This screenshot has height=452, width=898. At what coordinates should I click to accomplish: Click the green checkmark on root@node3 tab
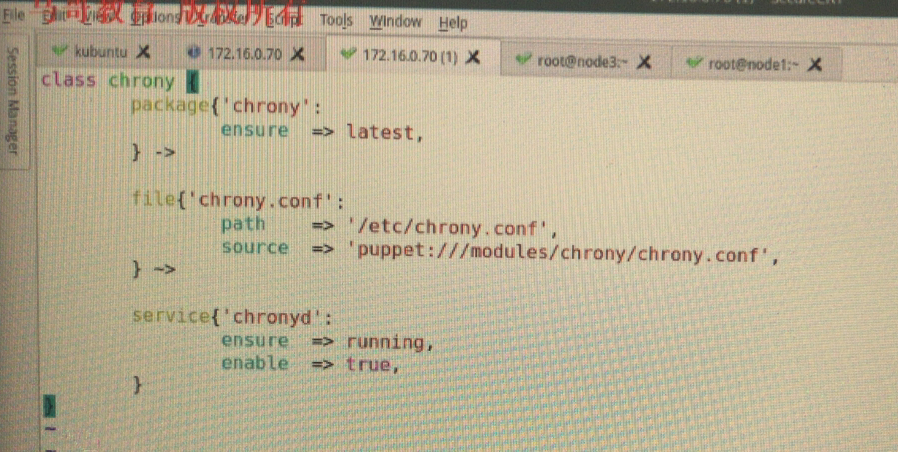(522, 60)
